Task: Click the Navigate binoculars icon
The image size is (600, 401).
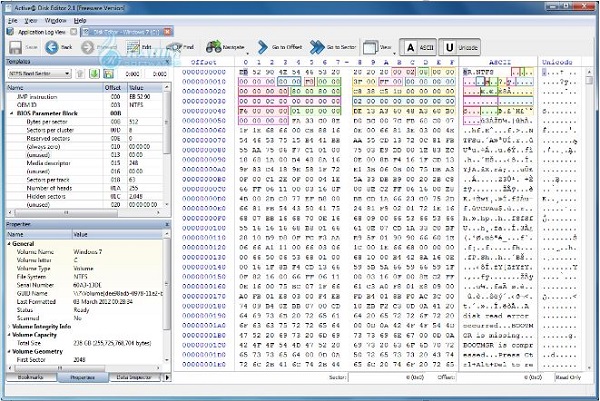Action: click(214, 47)
